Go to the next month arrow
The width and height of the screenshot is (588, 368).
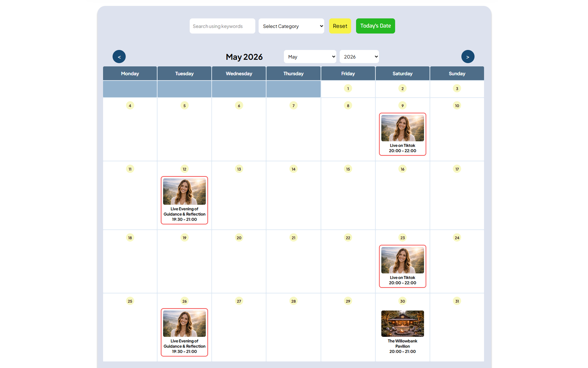(x=467, y=57)
